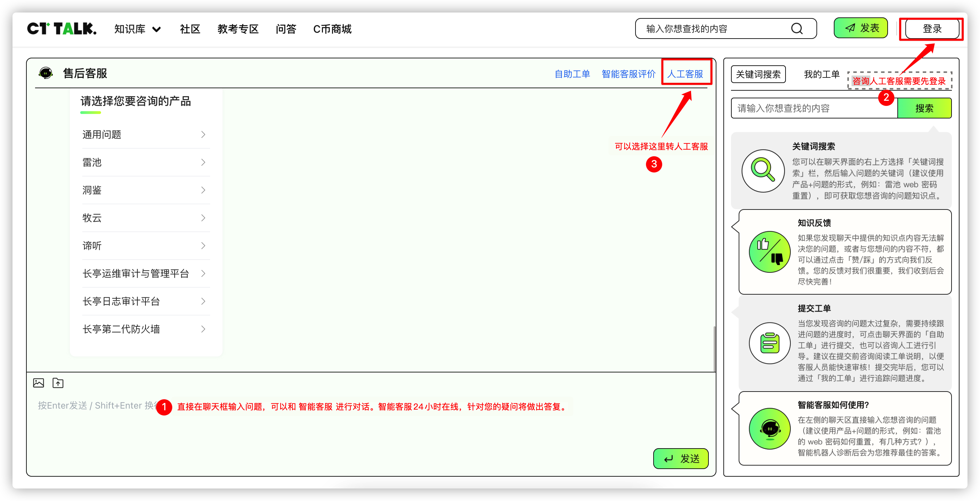Click the CT TALK logo

(x=62, y=29)
